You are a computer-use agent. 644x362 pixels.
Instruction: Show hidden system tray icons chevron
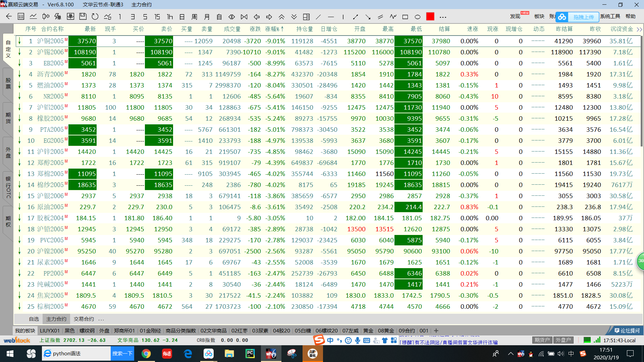[511, 353]
